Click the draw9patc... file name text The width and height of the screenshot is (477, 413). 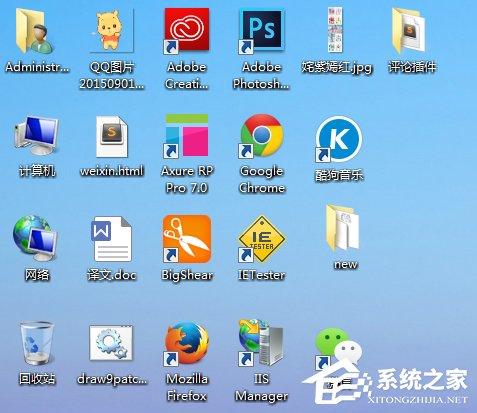(x=112, y=379)
